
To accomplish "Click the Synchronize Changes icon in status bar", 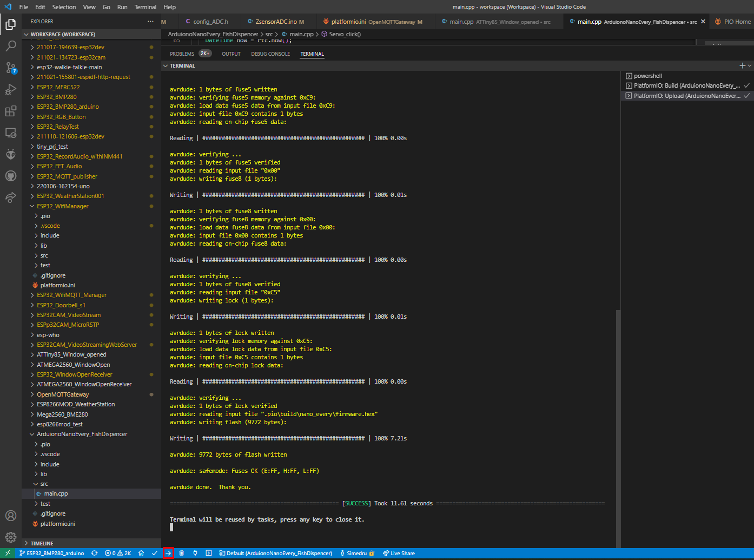I will pos(95,553).
